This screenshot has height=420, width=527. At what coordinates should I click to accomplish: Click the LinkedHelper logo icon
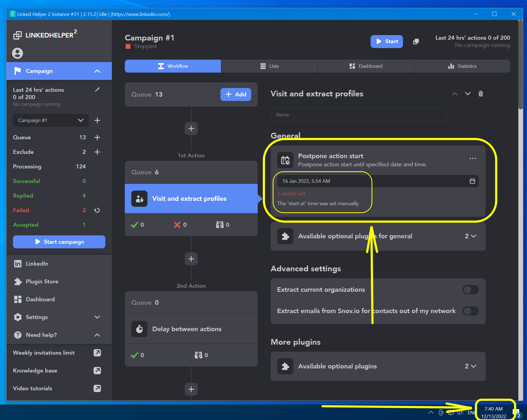coord(18,35)
